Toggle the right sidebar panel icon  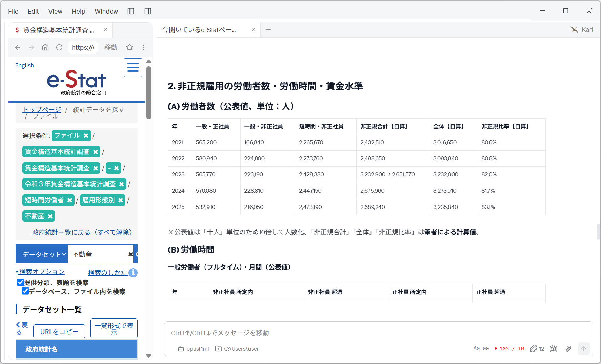coord(148,11)
